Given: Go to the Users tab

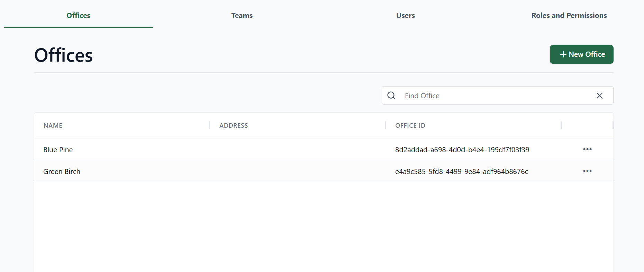Looking at the screenshot, I should 406,16.
